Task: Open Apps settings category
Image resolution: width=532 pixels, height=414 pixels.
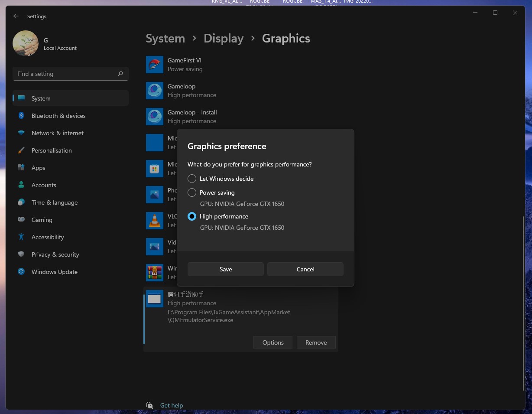Action: pos(71,168)
